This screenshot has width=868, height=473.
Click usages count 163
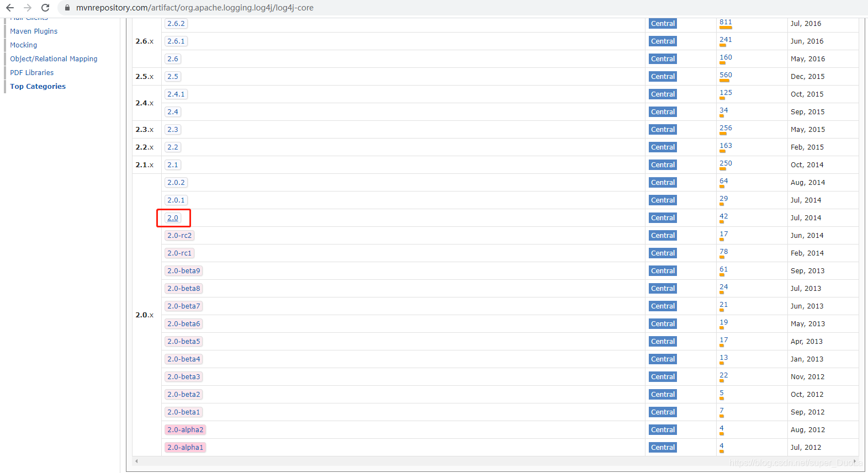coord(726,146)
